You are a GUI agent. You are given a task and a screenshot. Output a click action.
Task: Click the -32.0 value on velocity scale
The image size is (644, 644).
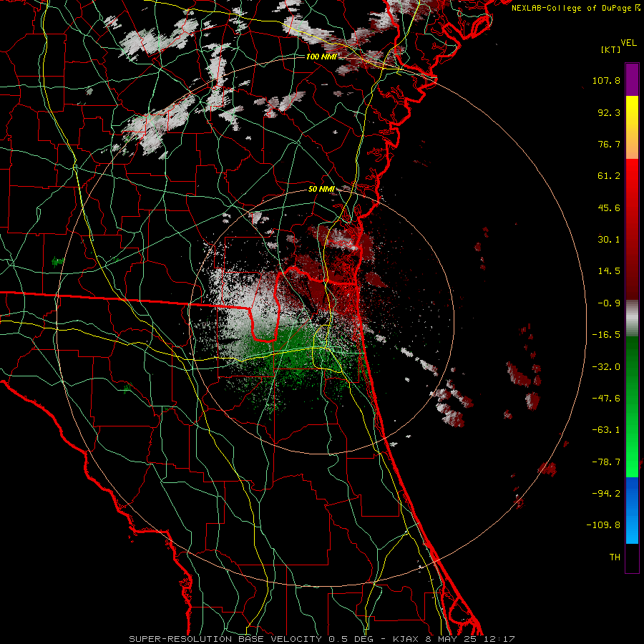pyautogui.click(x=606, y=367)
